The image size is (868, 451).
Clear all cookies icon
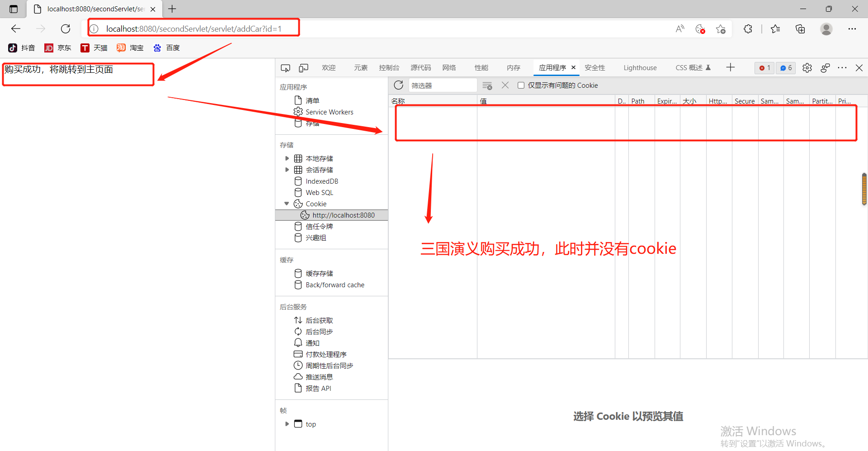click(487, 85)
